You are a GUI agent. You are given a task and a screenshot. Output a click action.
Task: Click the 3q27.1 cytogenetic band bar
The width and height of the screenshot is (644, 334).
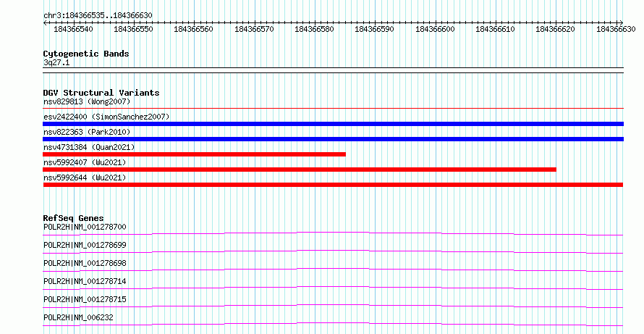(333, 70)
